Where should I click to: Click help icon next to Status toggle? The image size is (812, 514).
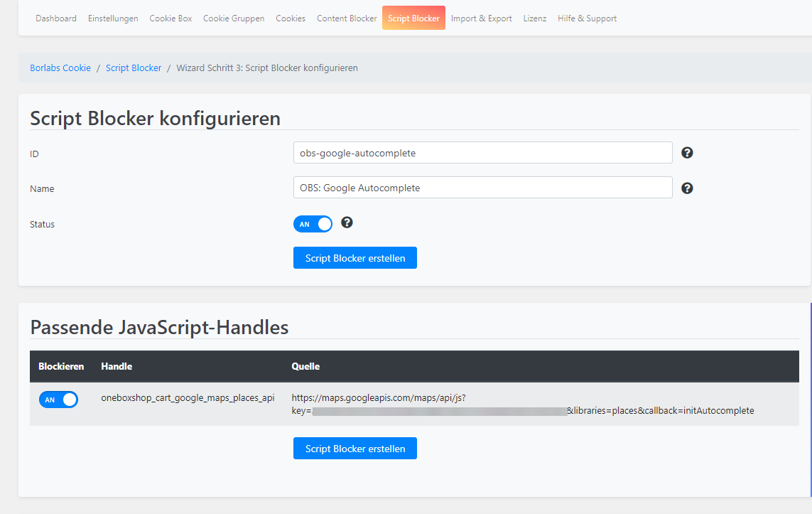(347, 223)
